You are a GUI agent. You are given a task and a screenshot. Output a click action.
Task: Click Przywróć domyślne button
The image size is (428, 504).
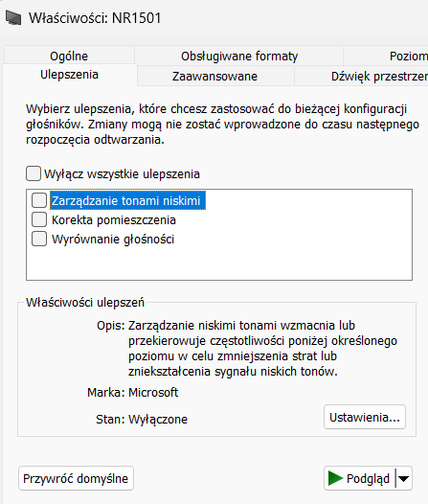point(76,478)
